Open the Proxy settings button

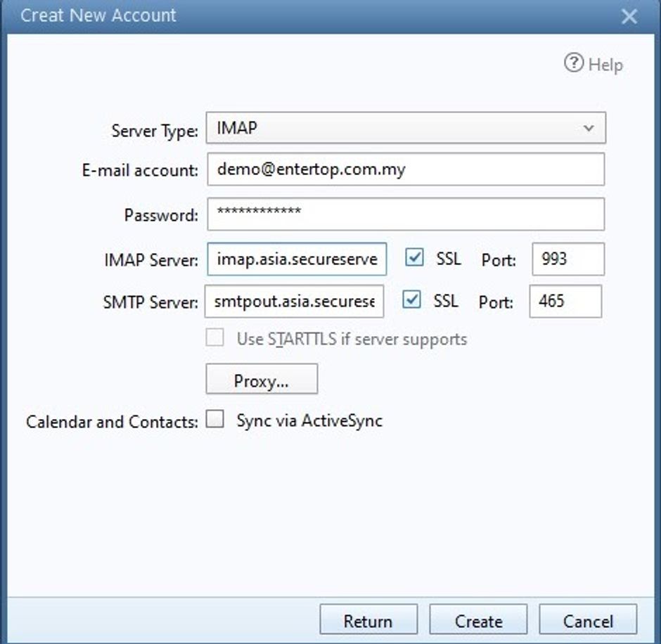coord(262,380)
